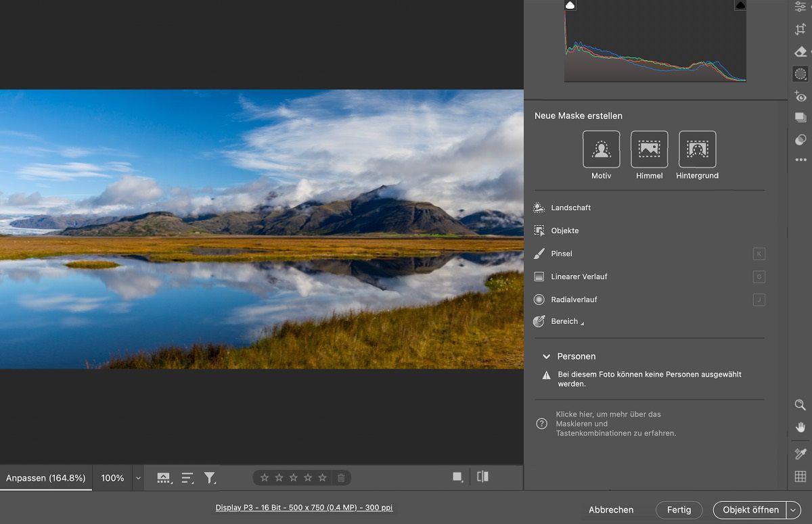Select the Anpassen (164.8%) fit view

click(46, 478)
